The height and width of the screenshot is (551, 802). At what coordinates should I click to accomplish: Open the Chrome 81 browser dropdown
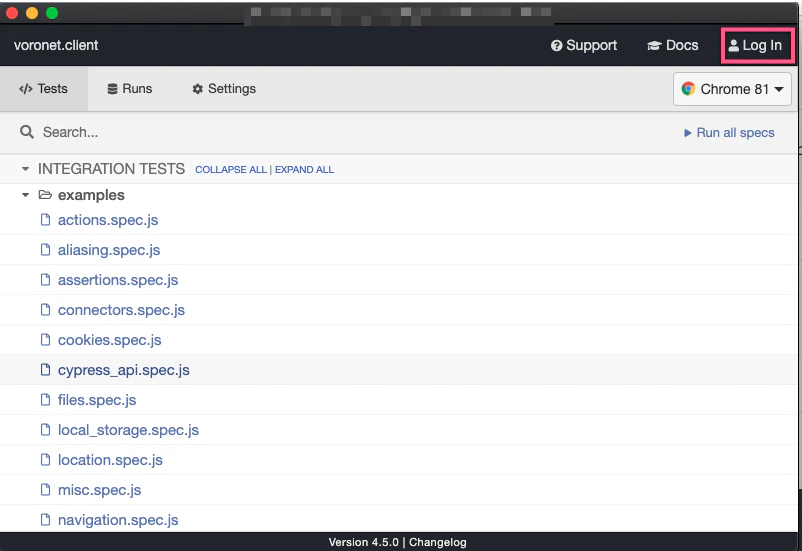(732, 89)
